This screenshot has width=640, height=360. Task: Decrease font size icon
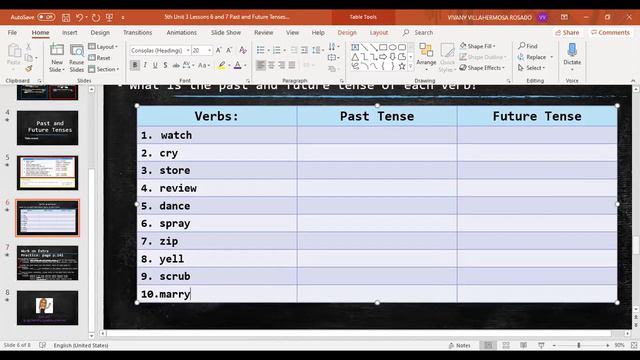[229, 50]
